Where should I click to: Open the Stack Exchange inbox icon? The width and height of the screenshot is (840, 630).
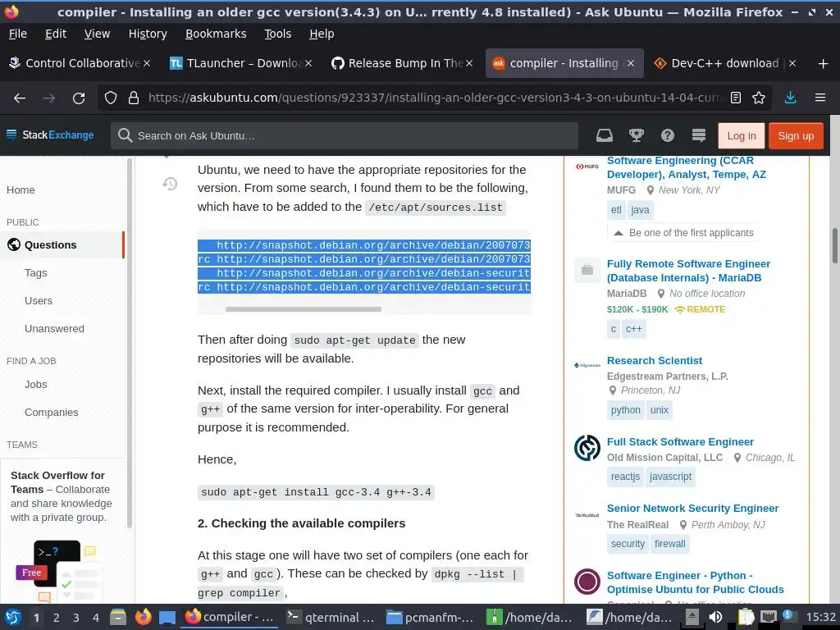click(605, 135)
